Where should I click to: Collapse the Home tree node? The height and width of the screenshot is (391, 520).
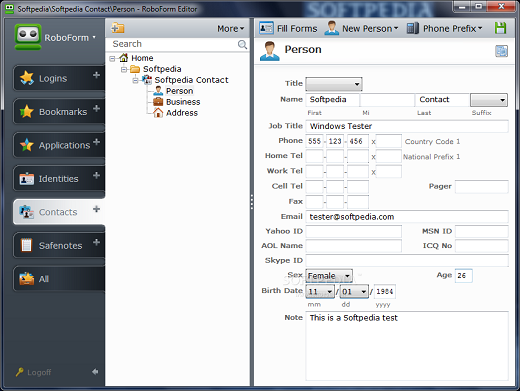pos(112,59)
